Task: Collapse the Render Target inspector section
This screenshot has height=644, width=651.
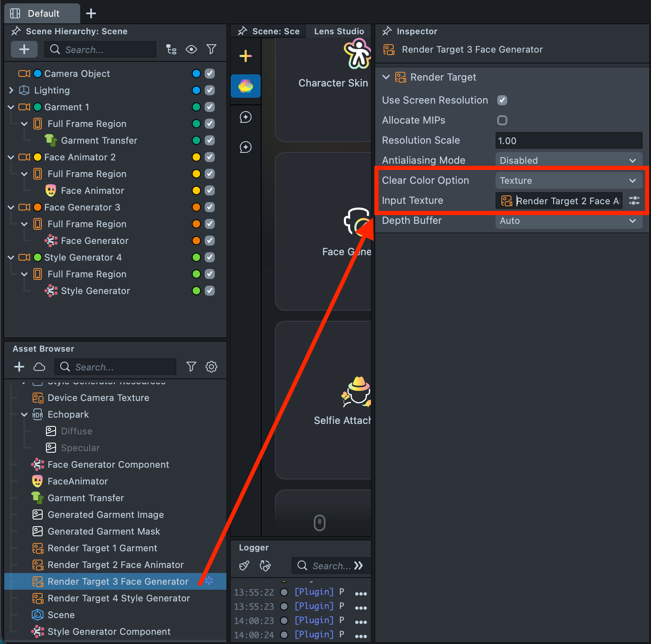Action: pyautogui.click(x=386, y=77)
